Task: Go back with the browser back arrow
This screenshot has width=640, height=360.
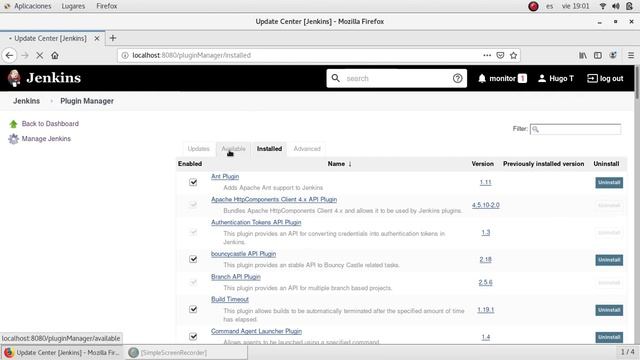Action: click(10, 55)
